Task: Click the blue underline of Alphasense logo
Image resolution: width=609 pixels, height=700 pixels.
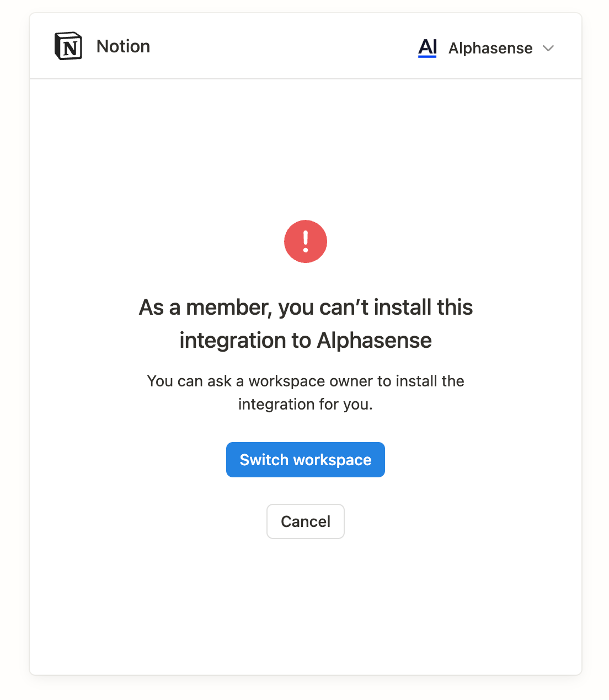Action: (x=428, y=56)
